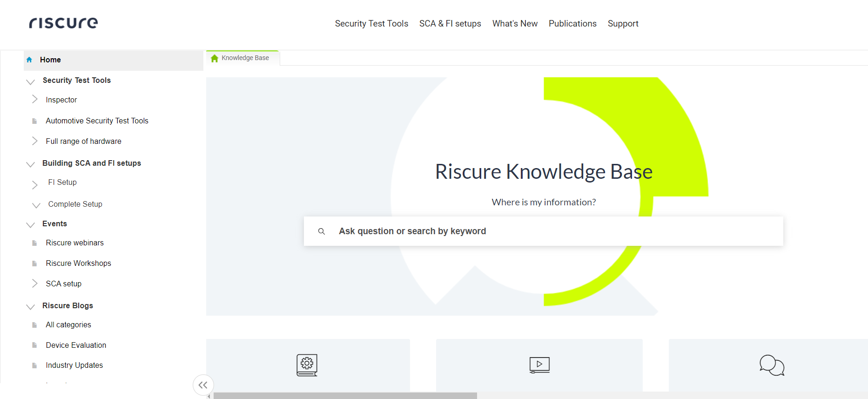Viewport: 868px width, 399px height.
Task: Open Automotive Security Test Tools page
Action: 97,121
